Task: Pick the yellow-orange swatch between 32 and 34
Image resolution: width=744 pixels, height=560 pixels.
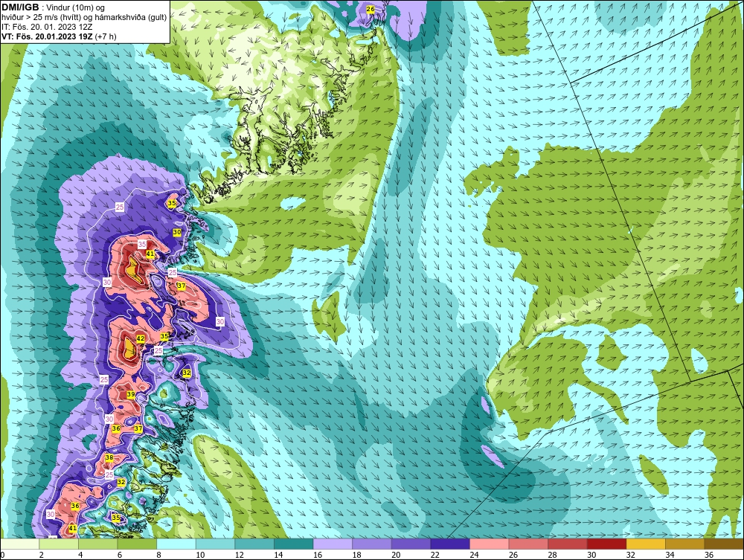Action: coord(647,544)
